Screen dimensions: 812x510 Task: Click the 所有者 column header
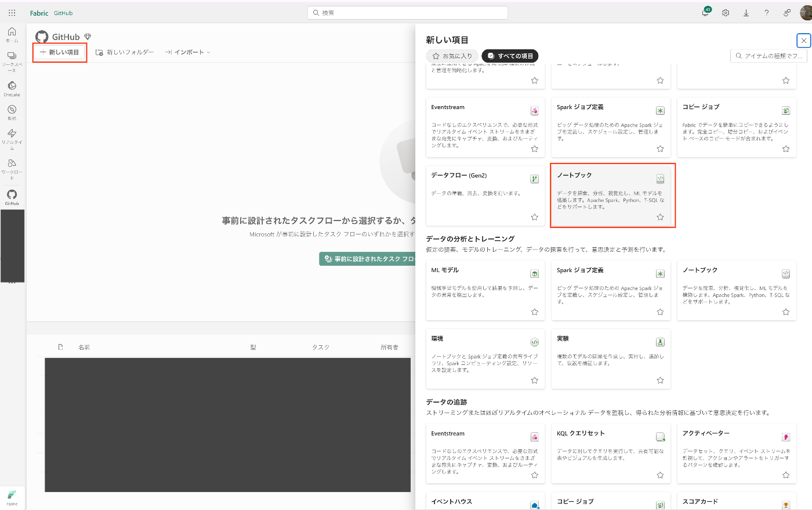tap(389, 348)
